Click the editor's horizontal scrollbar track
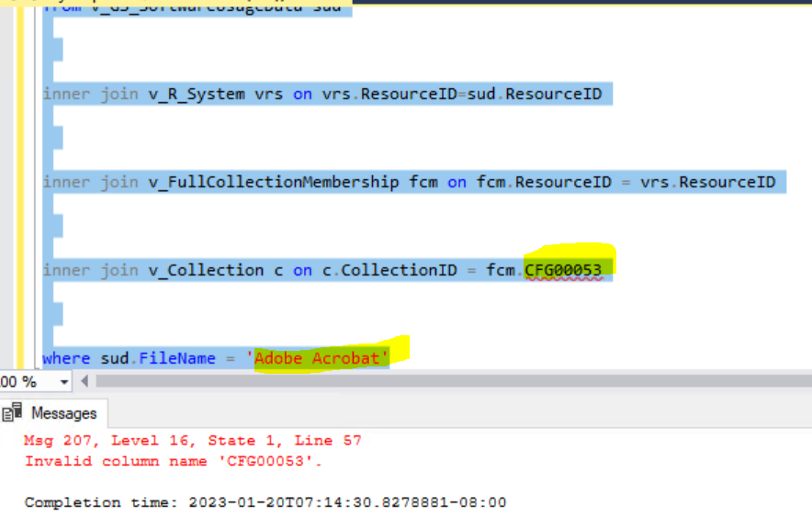Image resolution: width=812 pixels, height=529 pixels. (x=453, y=381)
